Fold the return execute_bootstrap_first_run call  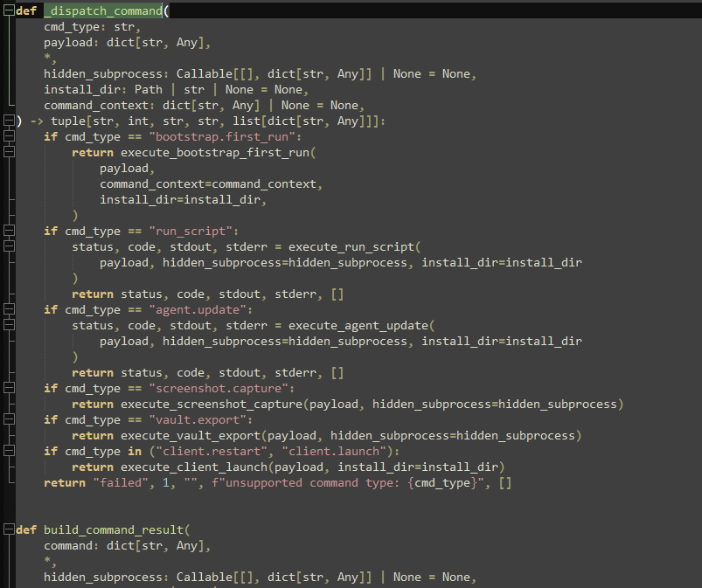[9, 152]
